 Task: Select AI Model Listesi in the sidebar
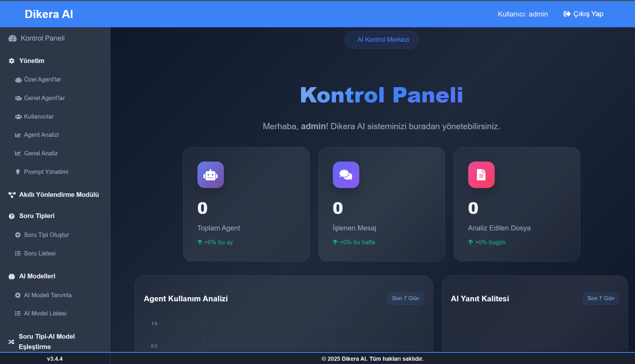coord(46,313)
